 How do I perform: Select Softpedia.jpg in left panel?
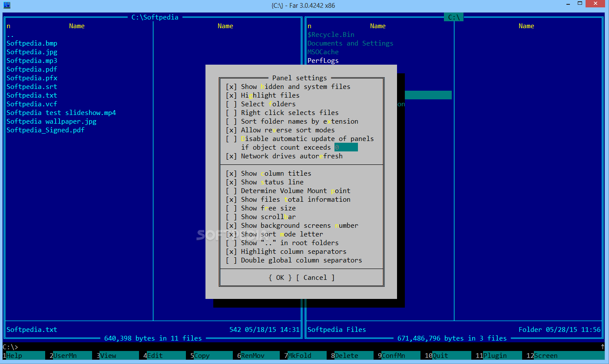(32, 52)
